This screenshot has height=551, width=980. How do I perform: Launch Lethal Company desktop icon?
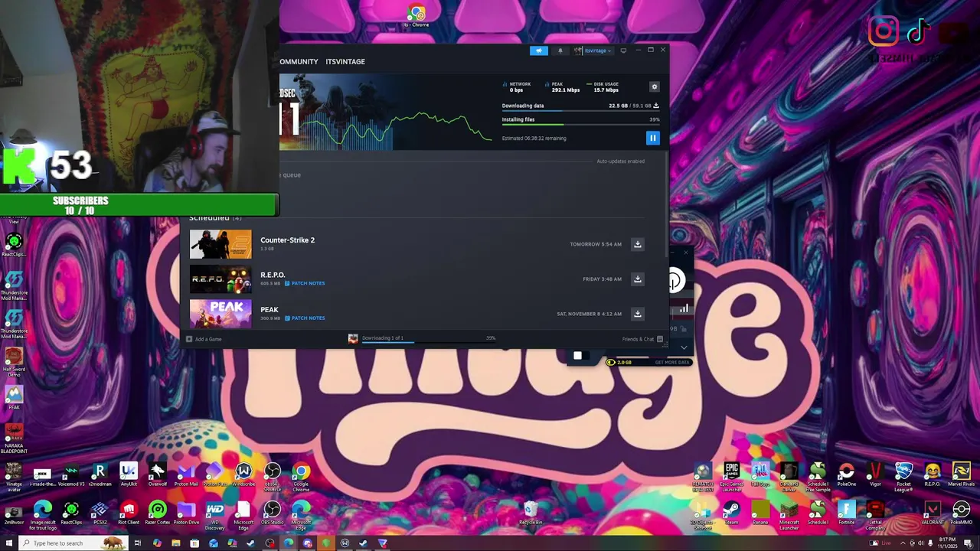point(875,514)
